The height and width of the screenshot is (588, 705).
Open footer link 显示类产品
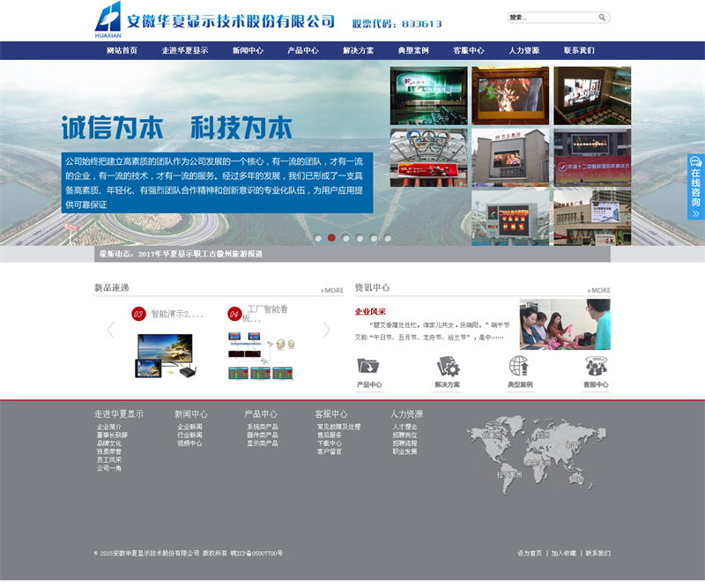(x=262, y=443)
